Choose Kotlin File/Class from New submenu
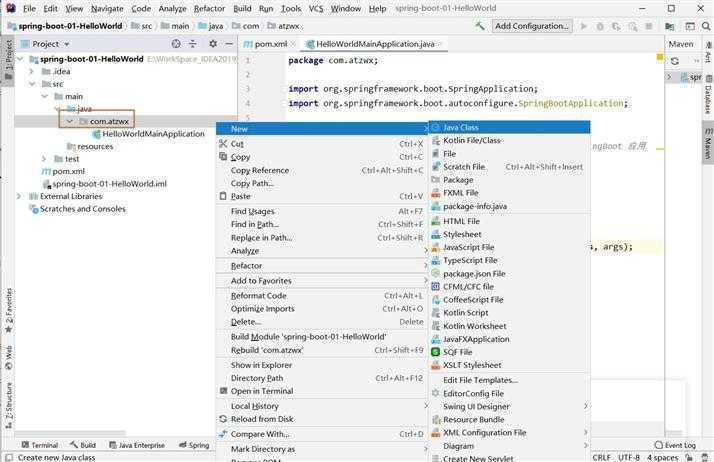The height and width of the screenshot is (462, 714). [x=509, y=140]
